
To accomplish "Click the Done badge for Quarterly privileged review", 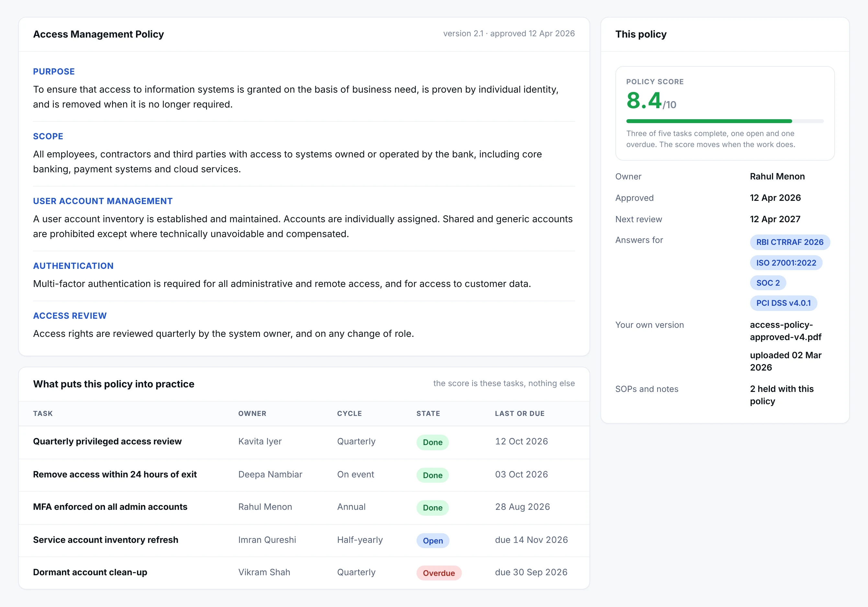I will (x=432, y=442).
